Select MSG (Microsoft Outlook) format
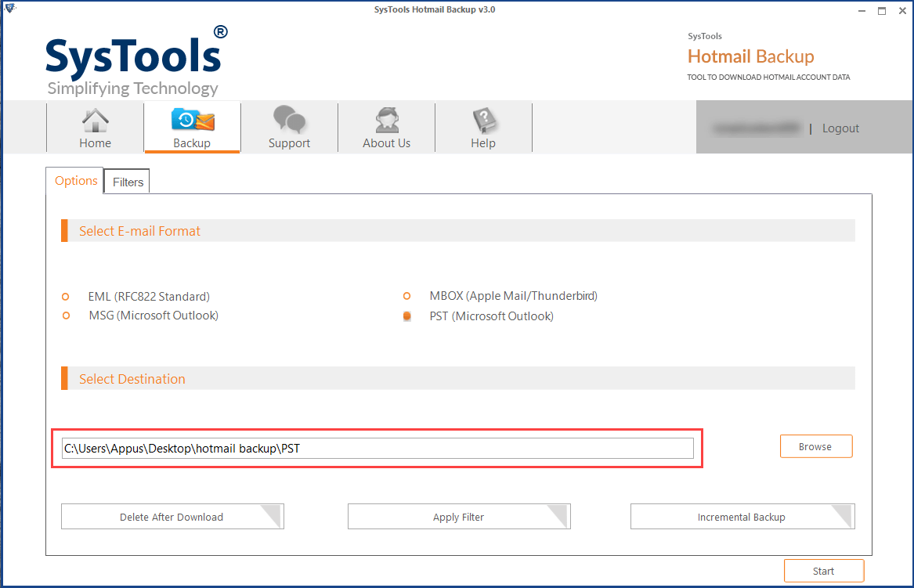 tap(66, 316)
